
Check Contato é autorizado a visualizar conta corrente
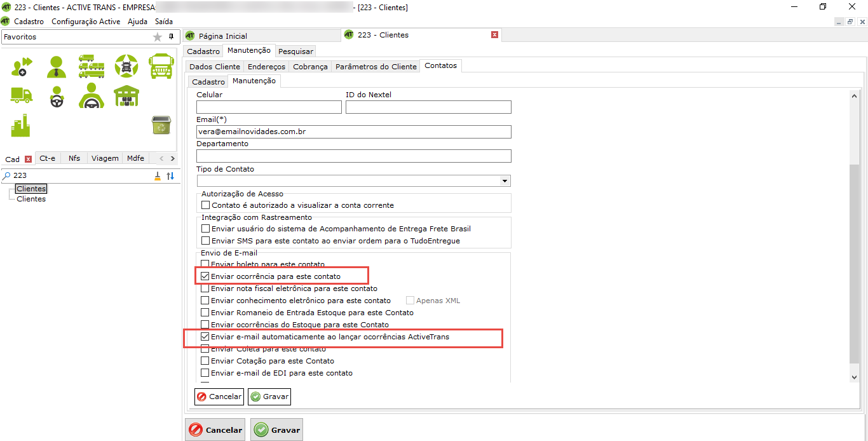(x=206, y=205)
